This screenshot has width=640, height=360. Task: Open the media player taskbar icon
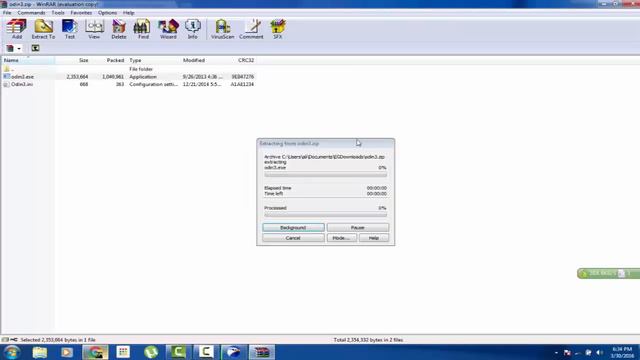click(67, 352)
